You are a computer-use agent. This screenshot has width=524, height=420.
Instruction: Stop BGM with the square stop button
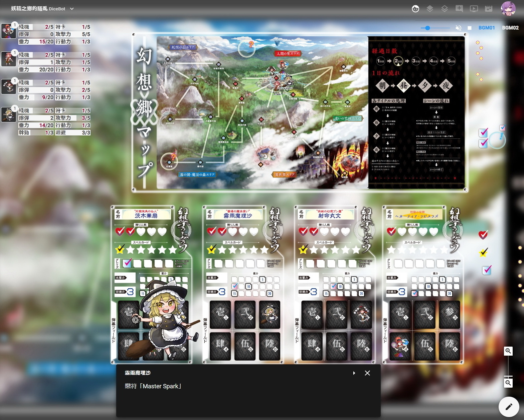[x=470, y=28]
